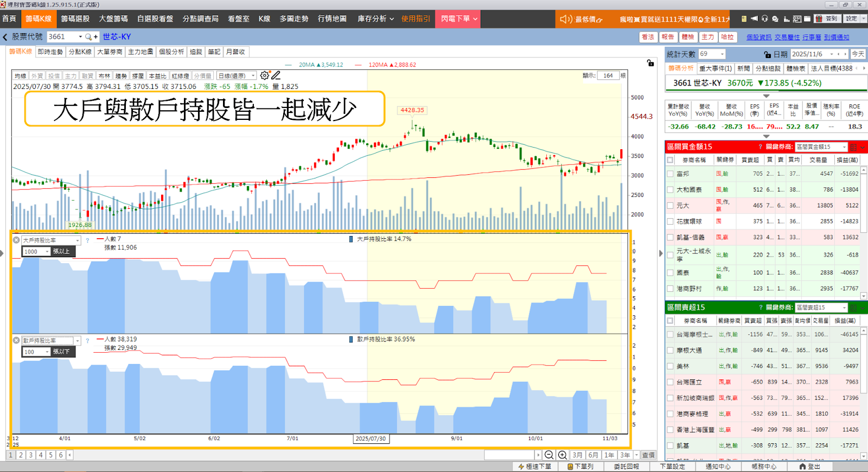This screenshot has height=472, width=868.
Task: Open help question mark for 散戶持股比率
Action: coord(87,341)
